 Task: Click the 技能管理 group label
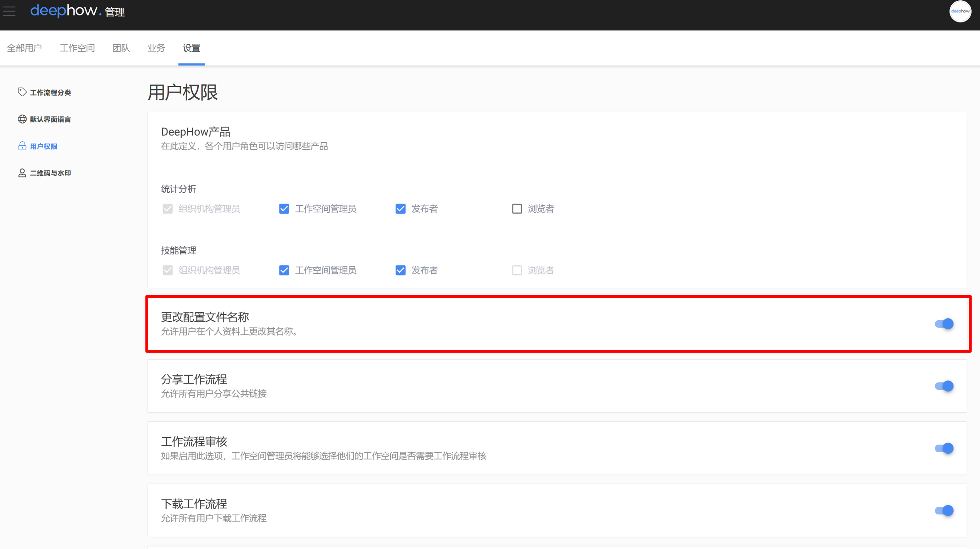[178, 251]
